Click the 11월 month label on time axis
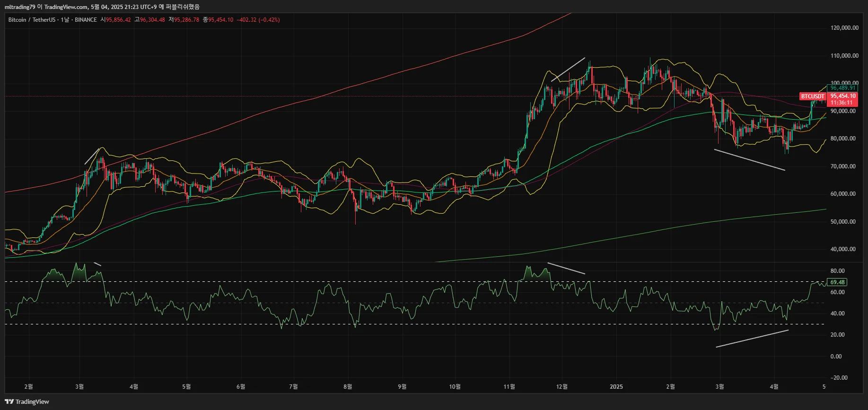 pyautogui.click(x=509, y=387)
